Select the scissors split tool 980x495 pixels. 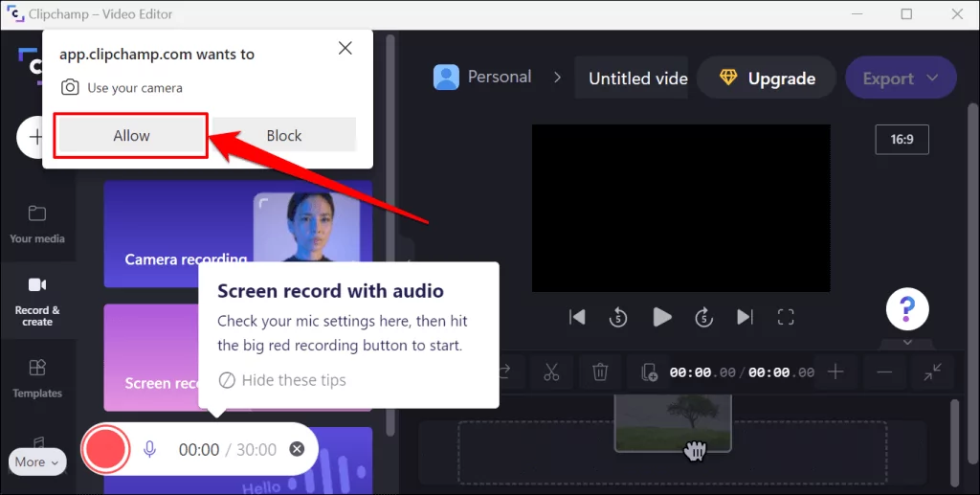point(550,372)
